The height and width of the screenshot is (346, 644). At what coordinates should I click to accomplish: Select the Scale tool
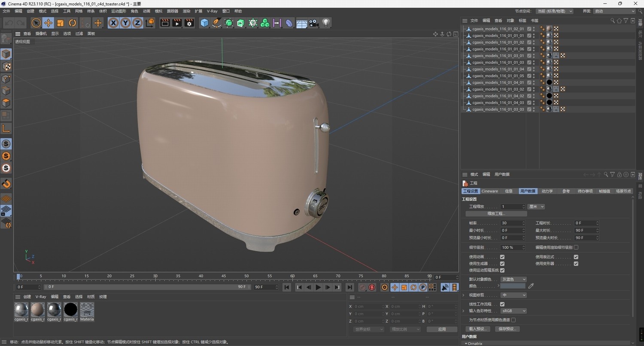coord(60,23)
